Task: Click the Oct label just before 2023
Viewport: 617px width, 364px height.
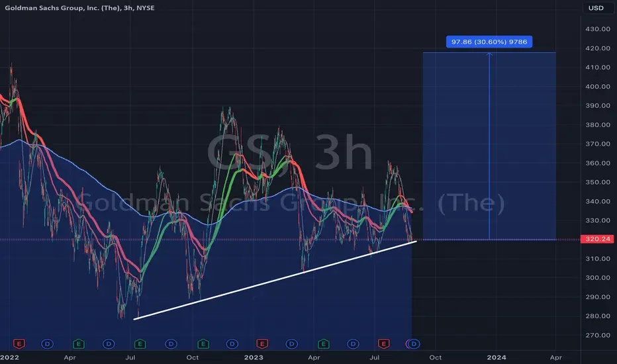Action: pyautogui.click(x=193, y=357)
